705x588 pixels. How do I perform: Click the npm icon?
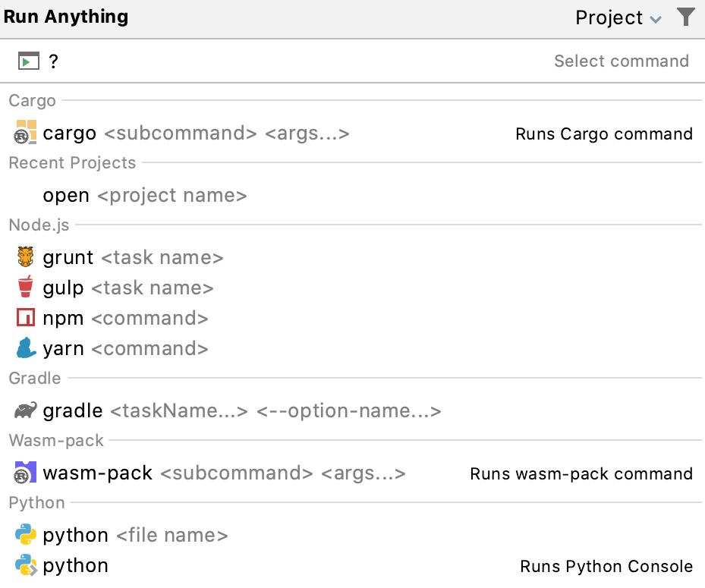pos(27,318)
